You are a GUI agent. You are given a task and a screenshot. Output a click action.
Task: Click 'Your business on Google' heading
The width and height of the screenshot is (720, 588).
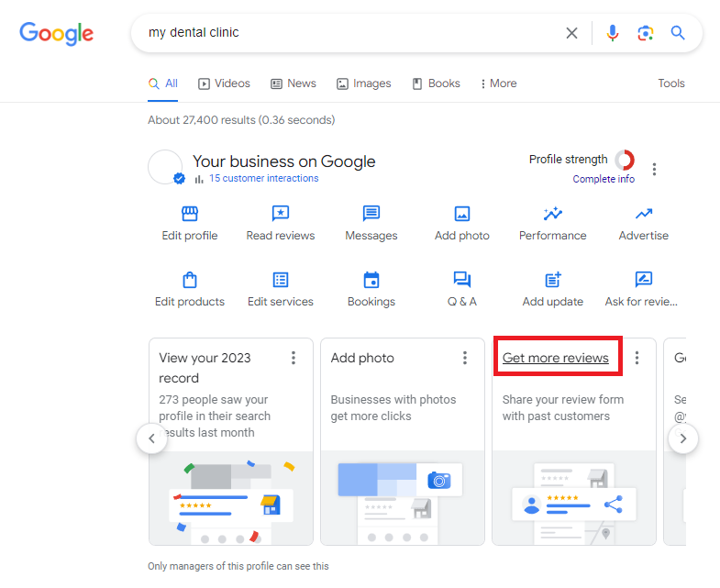(x=283, y=161)
